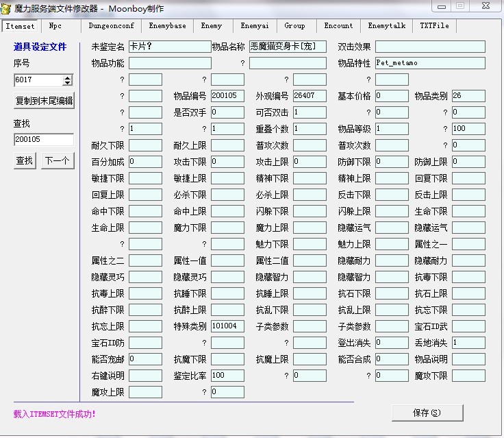The height and width of the screenshot is (438, 504).
Task: Focus the 物品名称 item name field
Action: [288, 47]
